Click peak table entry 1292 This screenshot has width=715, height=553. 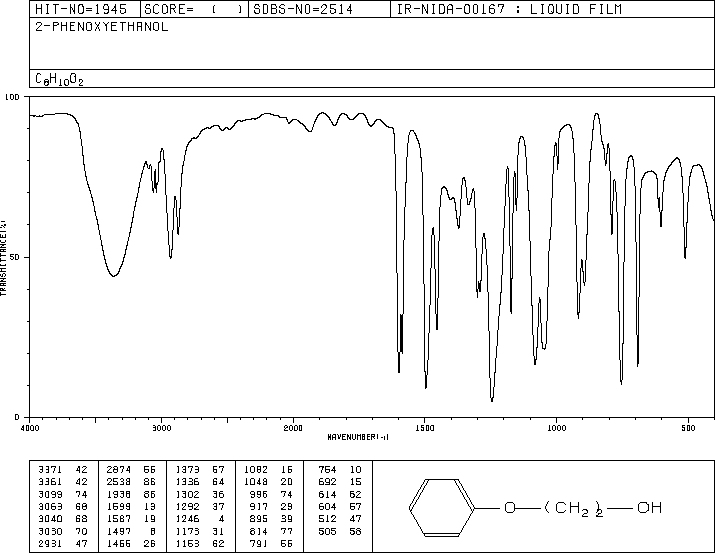(187, 506)
